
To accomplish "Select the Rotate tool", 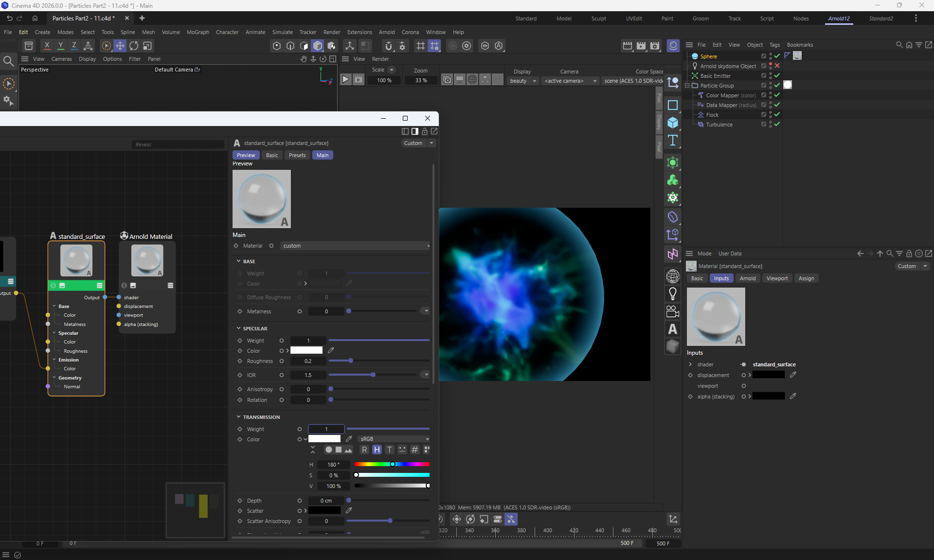I will tap(134, 46).
